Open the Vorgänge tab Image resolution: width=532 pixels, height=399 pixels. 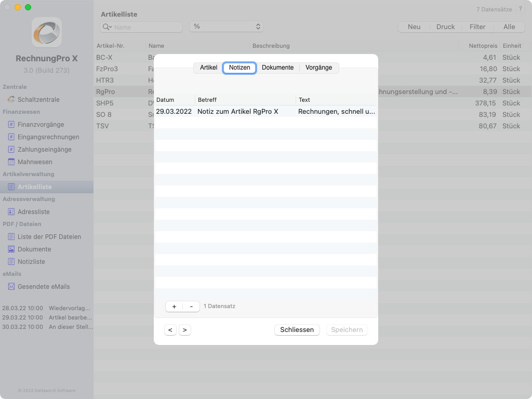pos(318,68)
